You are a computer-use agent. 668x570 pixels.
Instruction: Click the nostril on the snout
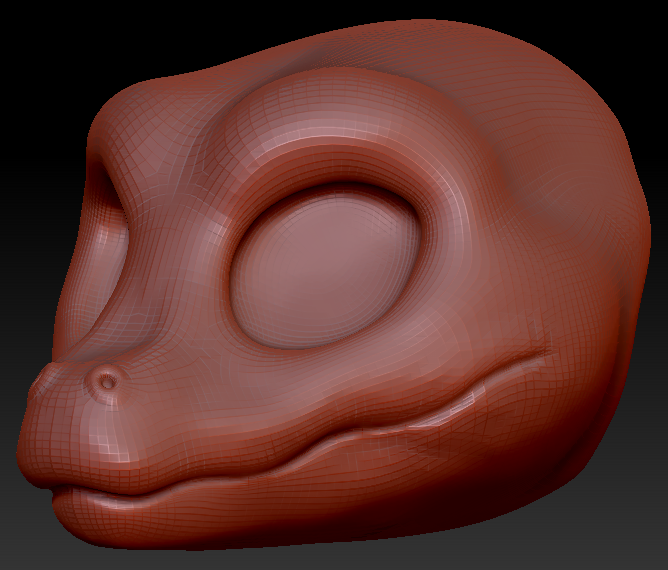107,379
